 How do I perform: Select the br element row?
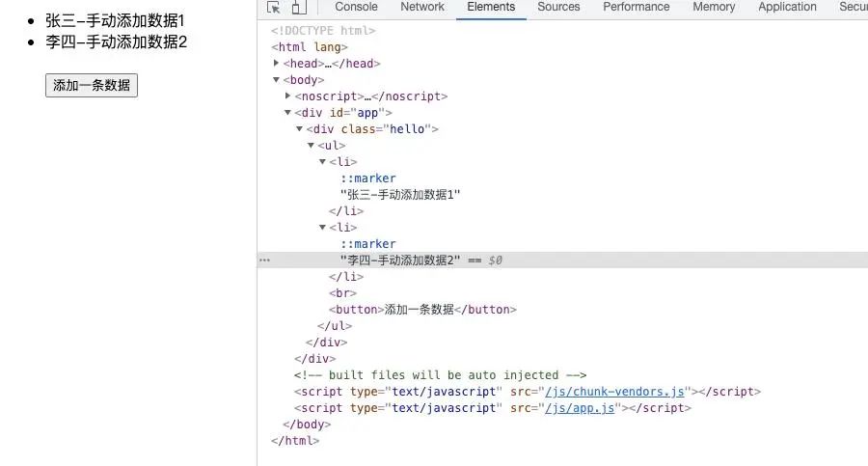click(x=342, y=293)
